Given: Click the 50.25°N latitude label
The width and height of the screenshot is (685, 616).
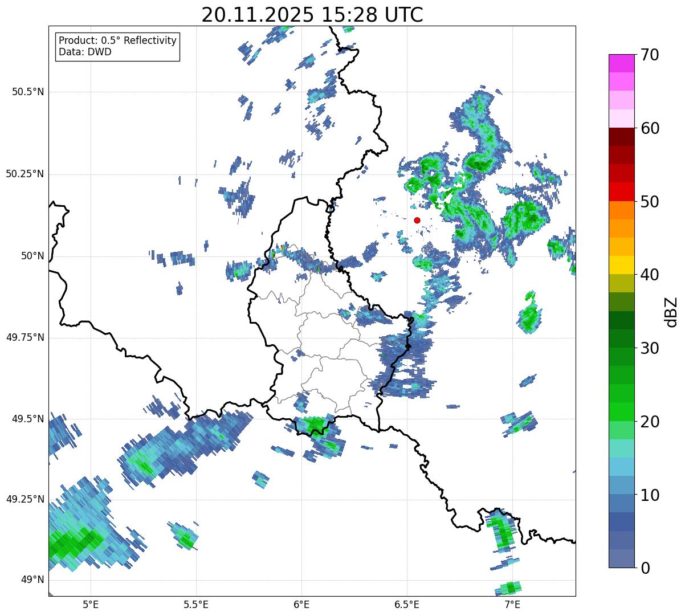Looking at the screenshot, I should (x=25, y=174).
